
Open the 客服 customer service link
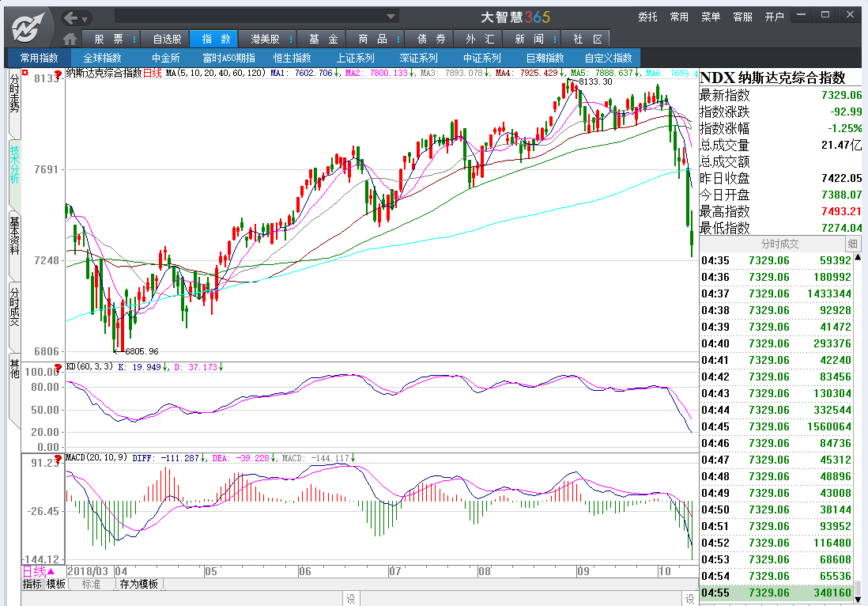(x=742, y=17)
